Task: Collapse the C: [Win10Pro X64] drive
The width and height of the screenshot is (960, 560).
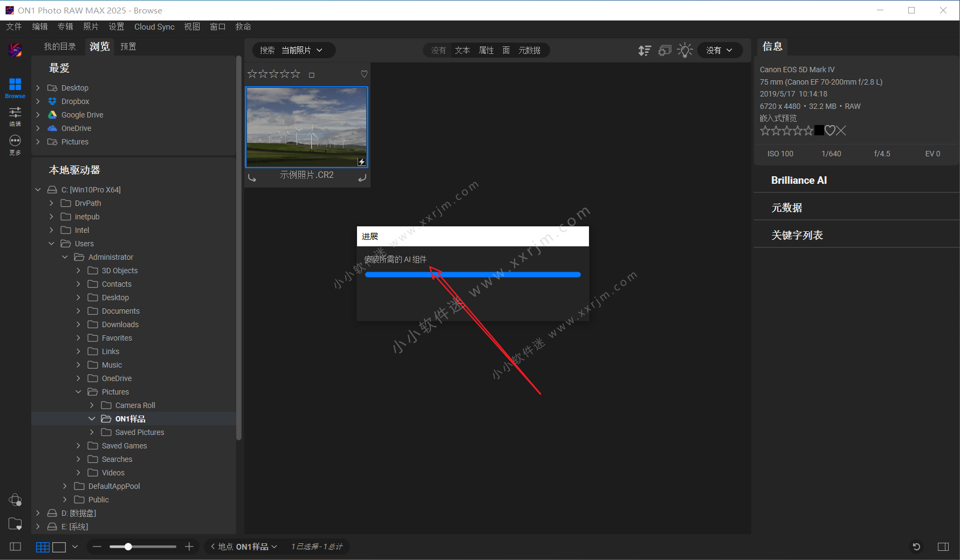Action: [x=38, y=190]
